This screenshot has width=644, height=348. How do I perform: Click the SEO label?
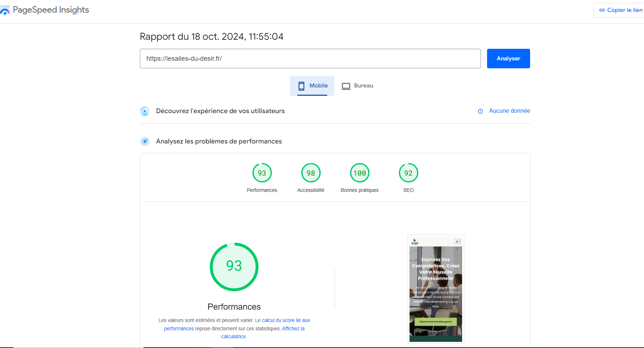point(409,190)
